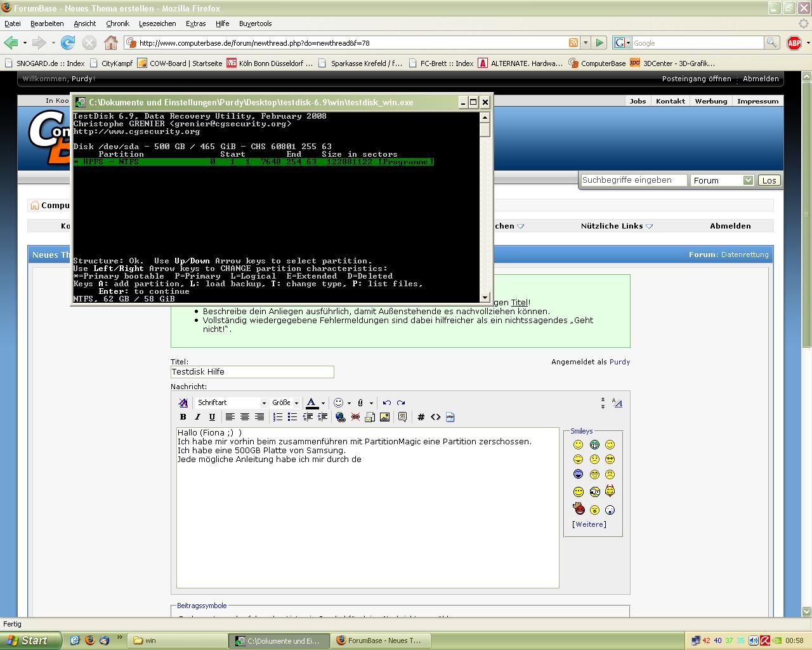Expand the smiley insert dropdown arrow

click(349, 403)
